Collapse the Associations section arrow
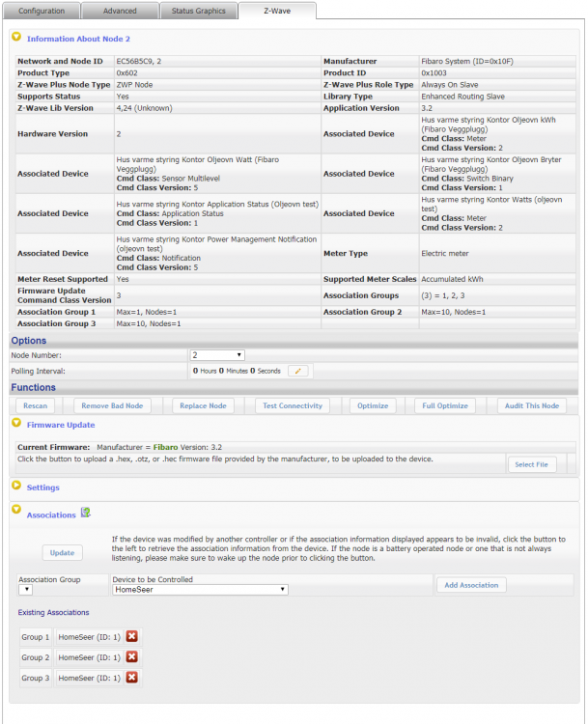This screenshot has width=588, height=724. click(16, 513)
